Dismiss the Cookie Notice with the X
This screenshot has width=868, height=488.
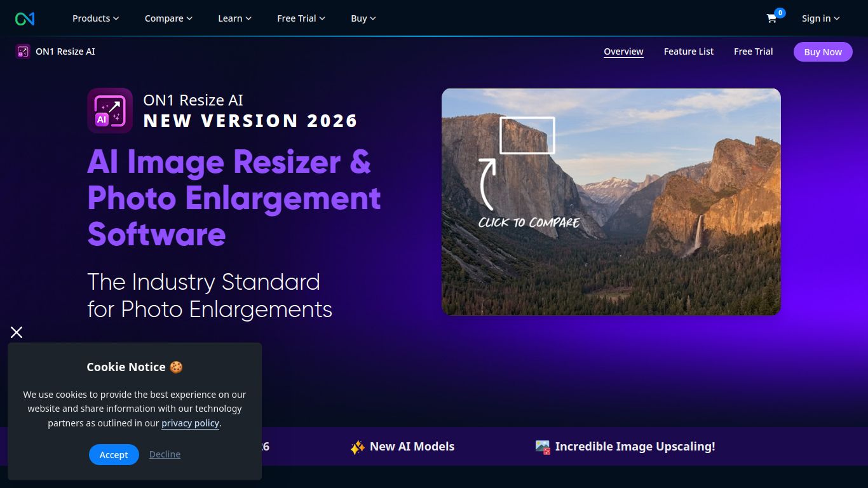pos(17,332)
